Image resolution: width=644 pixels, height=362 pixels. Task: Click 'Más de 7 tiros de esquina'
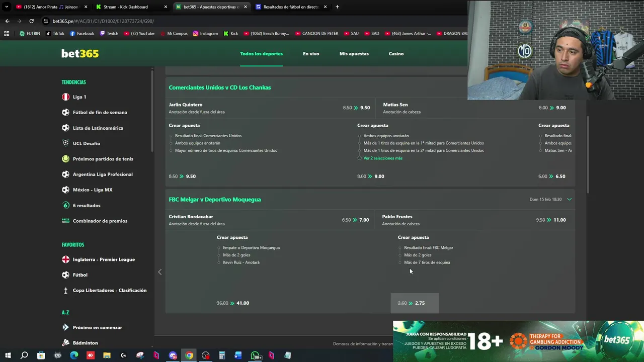click(427, 262)
